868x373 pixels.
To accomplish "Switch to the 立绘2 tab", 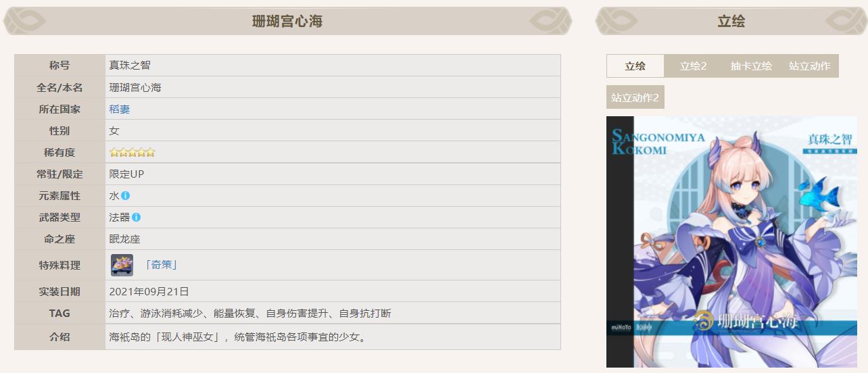I will (693, 66).
